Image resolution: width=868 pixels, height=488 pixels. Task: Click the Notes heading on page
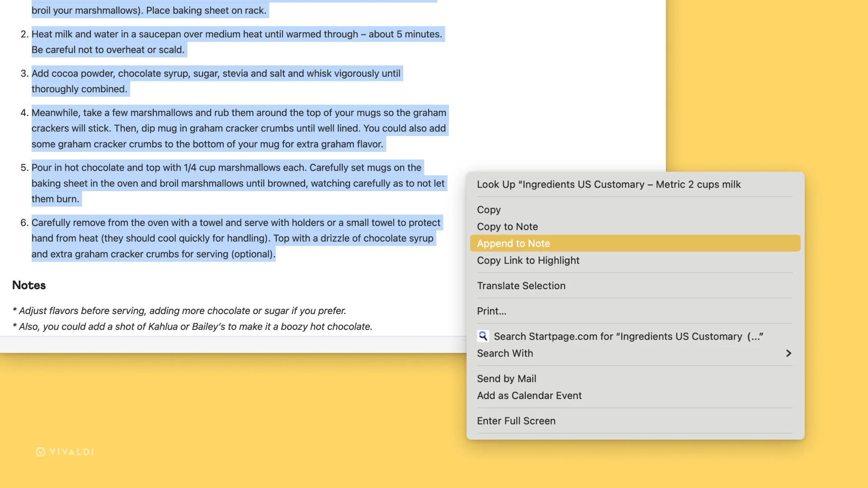tap(29, 285)
